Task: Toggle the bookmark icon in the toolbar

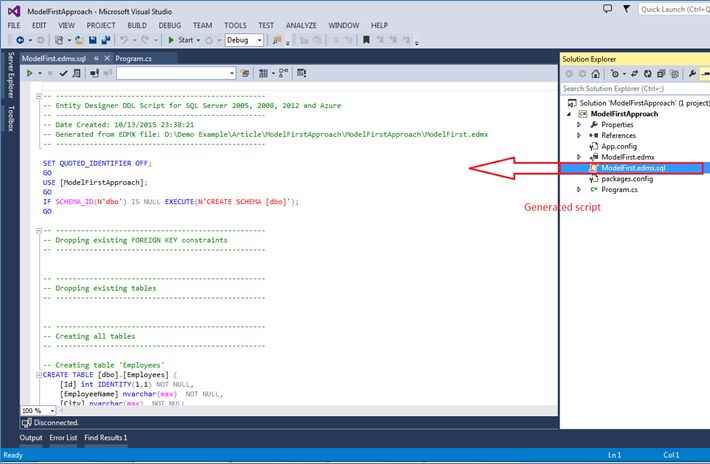Action: [x=366, y=40]
